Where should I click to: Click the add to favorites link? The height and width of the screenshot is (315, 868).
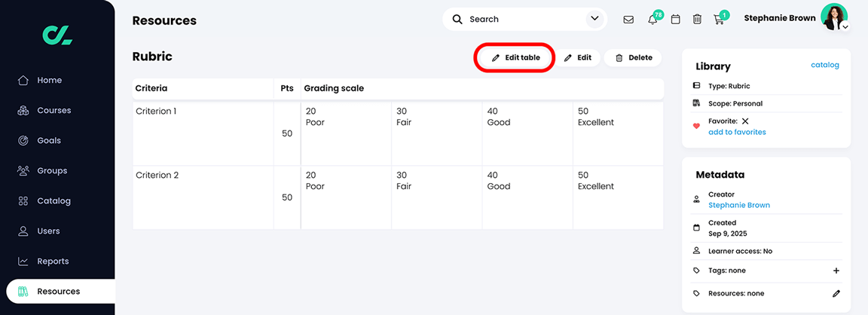[x=737, y=132]
